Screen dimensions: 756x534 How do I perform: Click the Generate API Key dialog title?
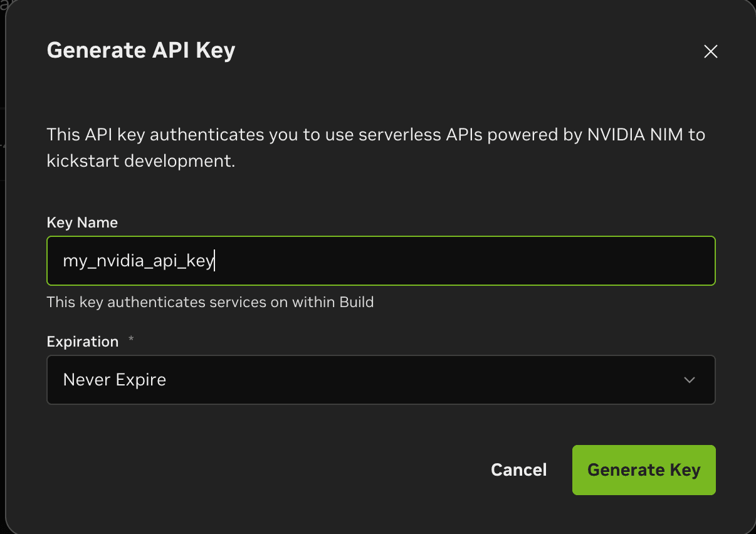[x=140, y=50]
